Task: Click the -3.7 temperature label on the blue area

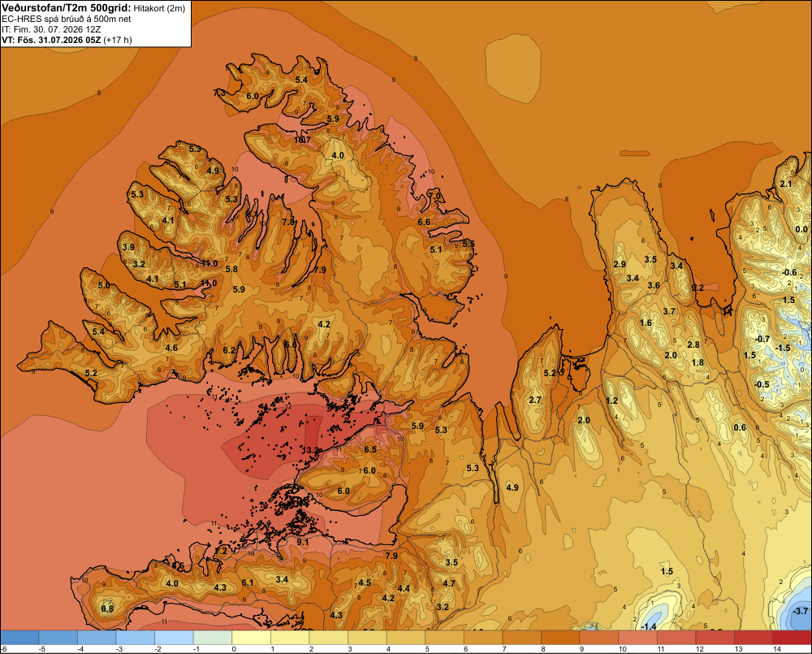Action: [x=800, y=611]
